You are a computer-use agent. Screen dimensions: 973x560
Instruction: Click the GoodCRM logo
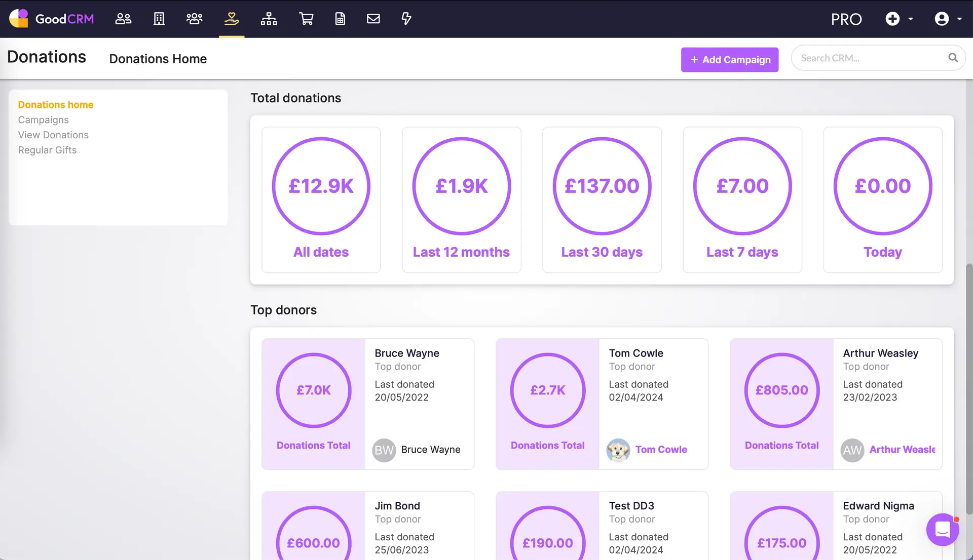51,19
